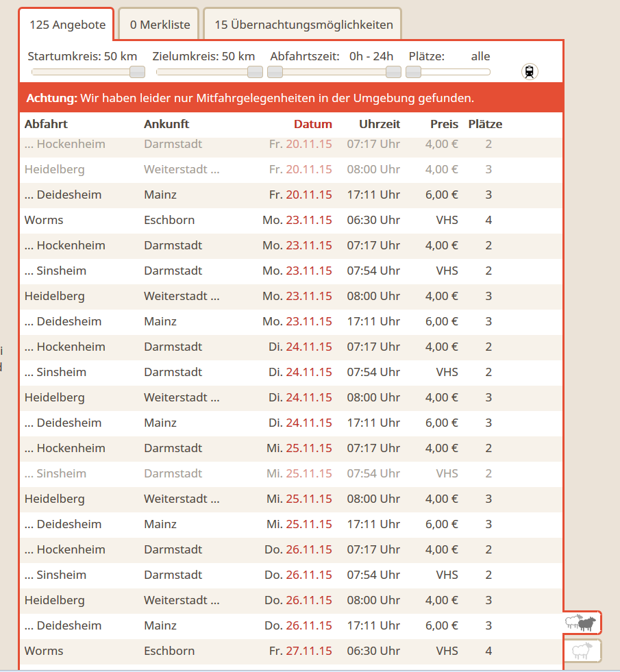620x672 pixels.
Task: Click the Zielumkreis slider handle
Action: [255, 72]
